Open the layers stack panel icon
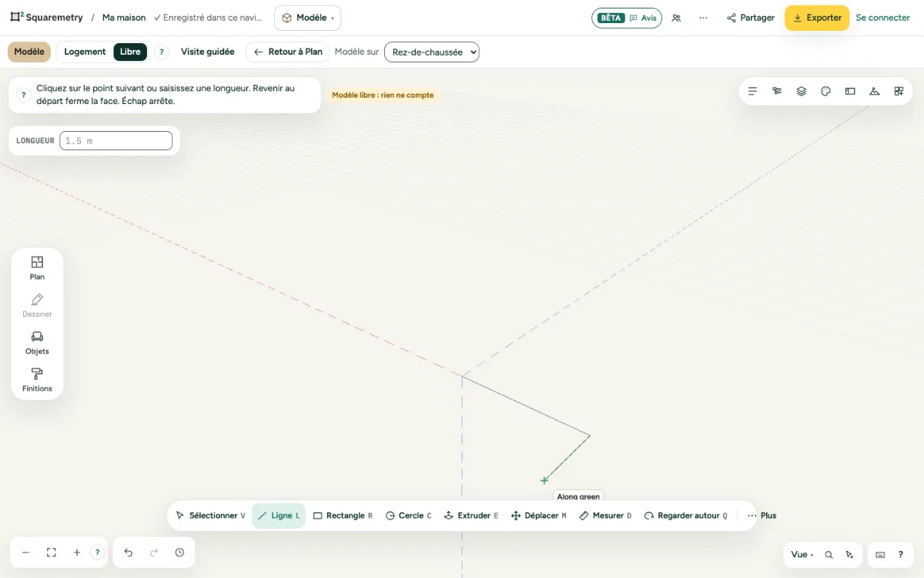Image resolution: width=924 pixels, height=578 pixels. pyautogui.click(x=802, y=91)
